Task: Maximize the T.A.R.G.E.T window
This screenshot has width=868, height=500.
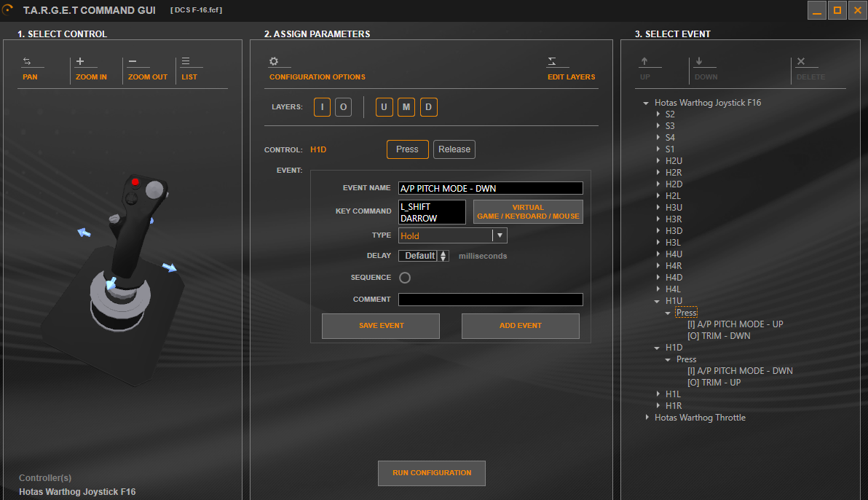Action: 837,10
